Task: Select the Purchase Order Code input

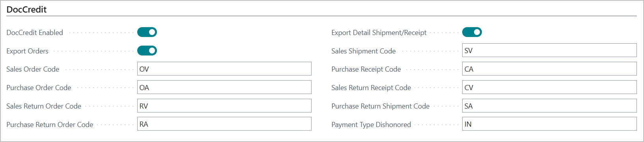Action: click(224, 87)
